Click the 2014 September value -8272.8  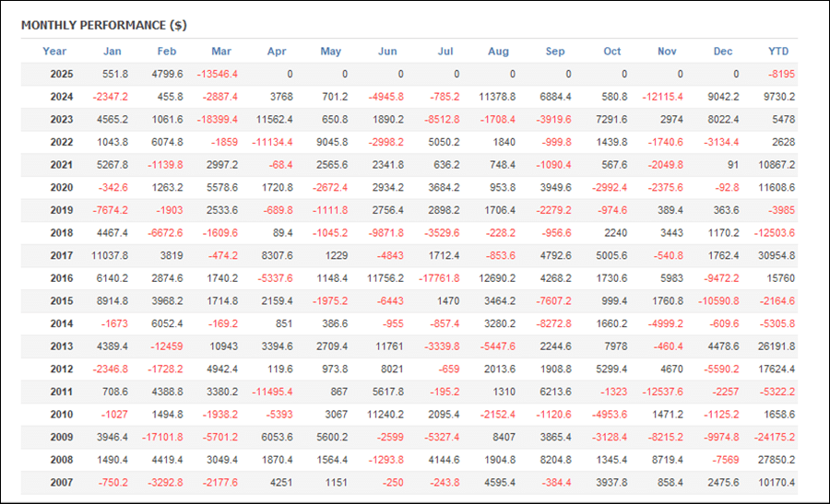pyautogui.click(x=553, y=323)
